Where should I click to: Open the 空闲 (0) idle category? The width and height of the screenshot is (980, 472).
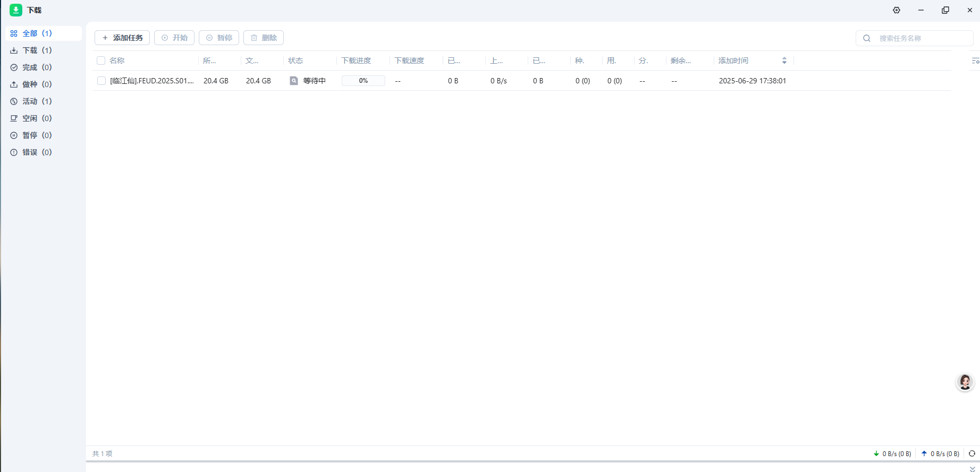[44, 118]
